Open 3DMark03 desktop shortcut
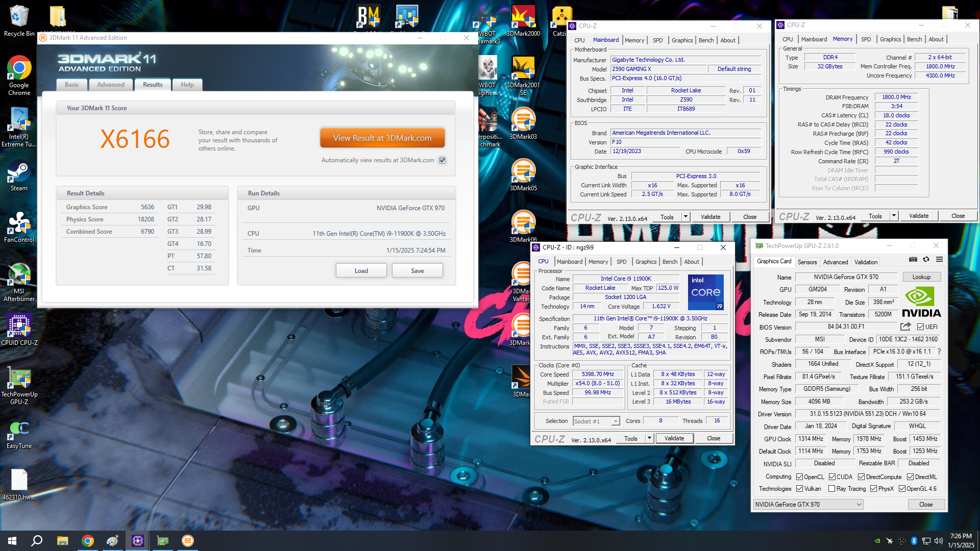This screenshot has width=980, height=551. (x=523, y=123)
